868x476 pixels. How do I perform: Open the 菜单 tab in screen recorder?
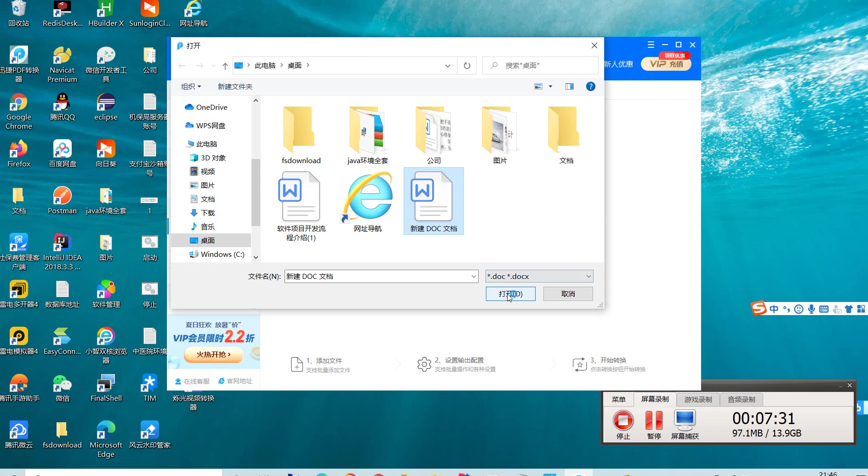[619, 399]
